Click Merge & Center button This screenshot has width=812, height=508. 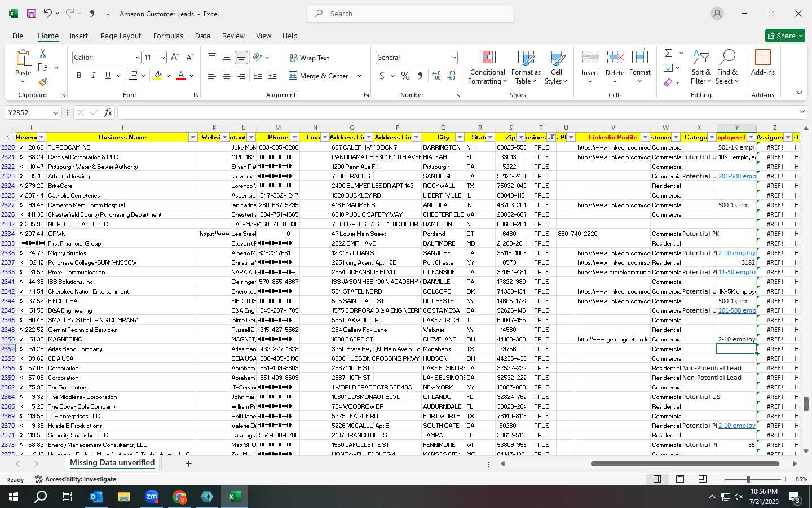coord(319,76)
